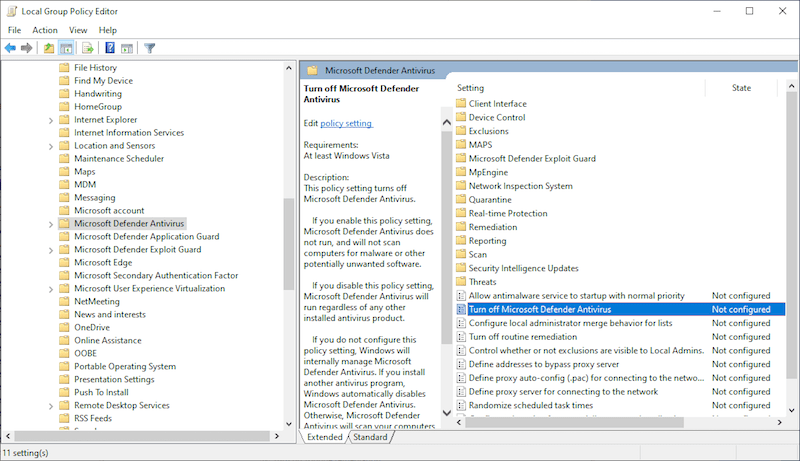Click the Randomize scheduled task times policy icon
The image size is (800, 461).
(461, 405)
